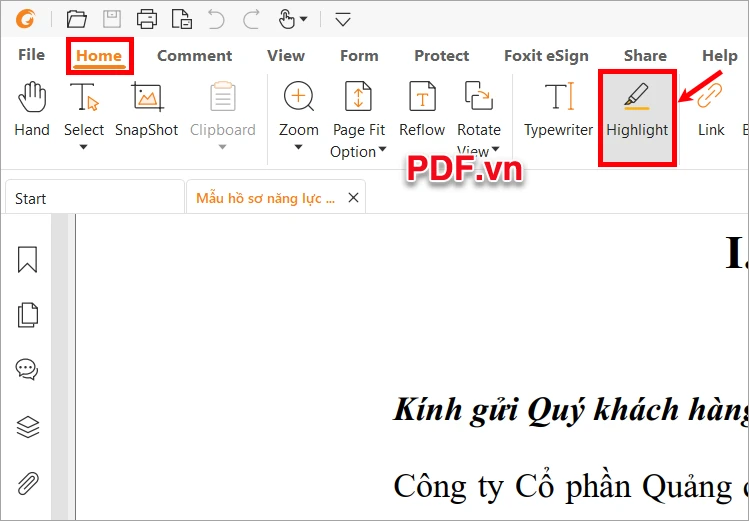The image size is (749, 521).
Task: Click the Kính gửi Quý khách hàng text
Action: coord(571,411)
